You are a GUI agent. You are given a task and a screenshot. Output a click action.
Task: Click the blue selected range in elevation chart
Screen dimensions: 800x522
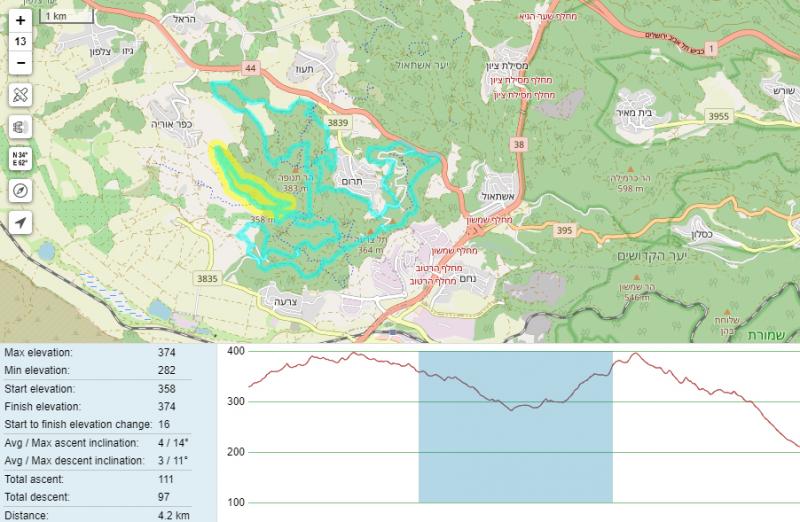coord(515,426)
